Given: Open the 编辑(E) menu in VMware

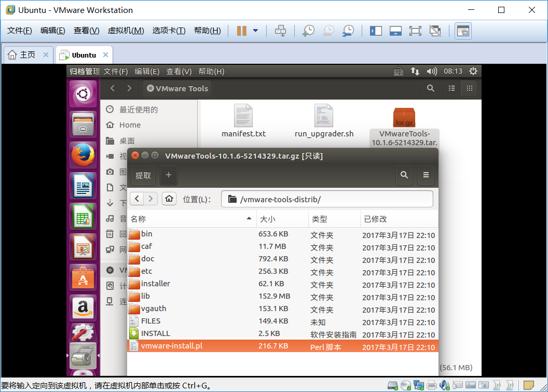Looking at the screenshot, I should pos(53,31).
